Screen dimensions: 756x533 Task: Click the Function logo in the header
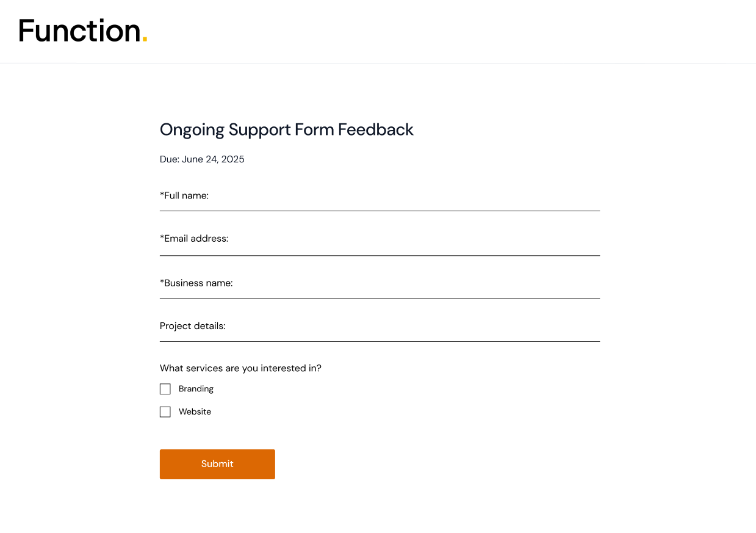(x=83, y=31)
